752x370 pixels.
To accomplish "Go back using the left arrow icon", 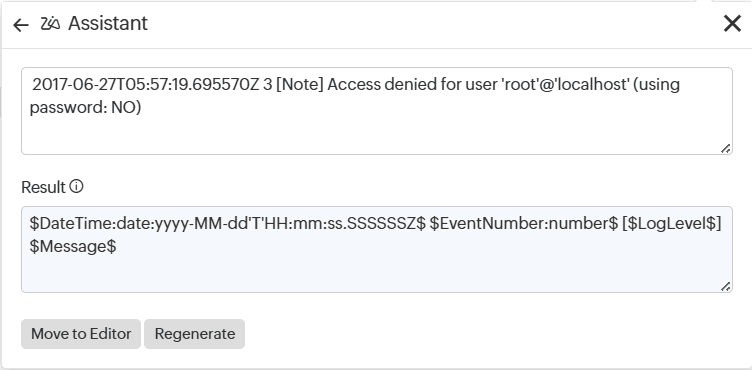I will click(21, 24).
